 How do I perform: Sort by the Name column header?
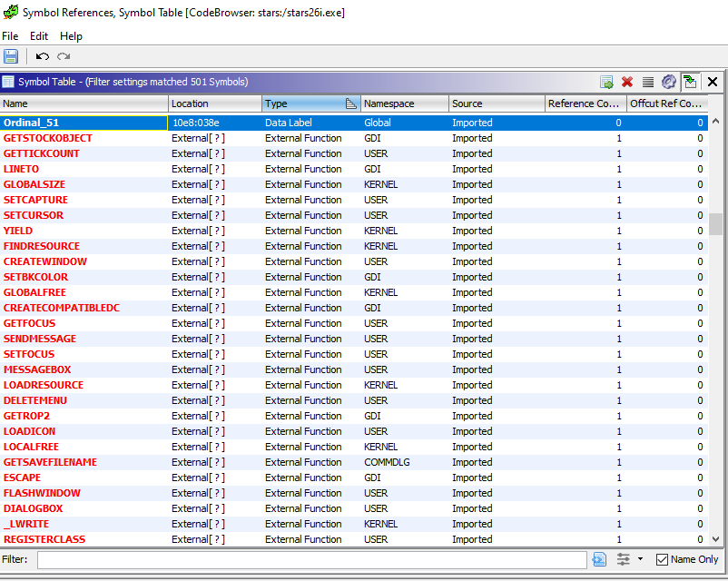pyautogui.click(x=84, y=103)
